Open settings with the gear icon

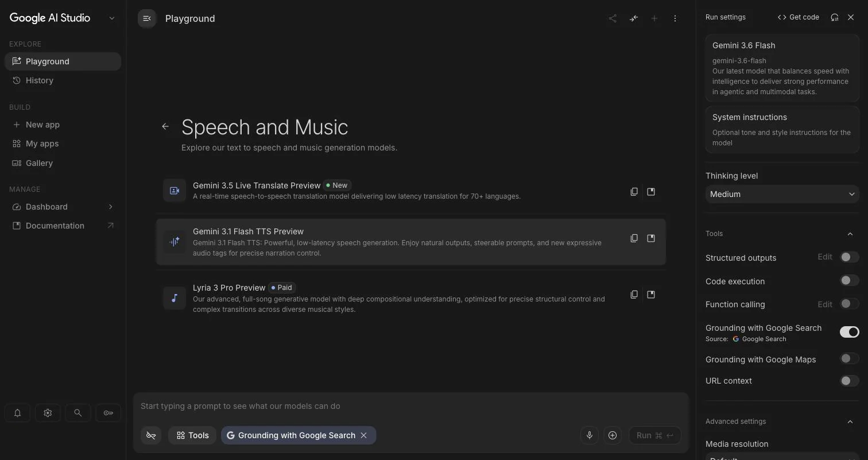pyautogui.click(x=48, y=413)
